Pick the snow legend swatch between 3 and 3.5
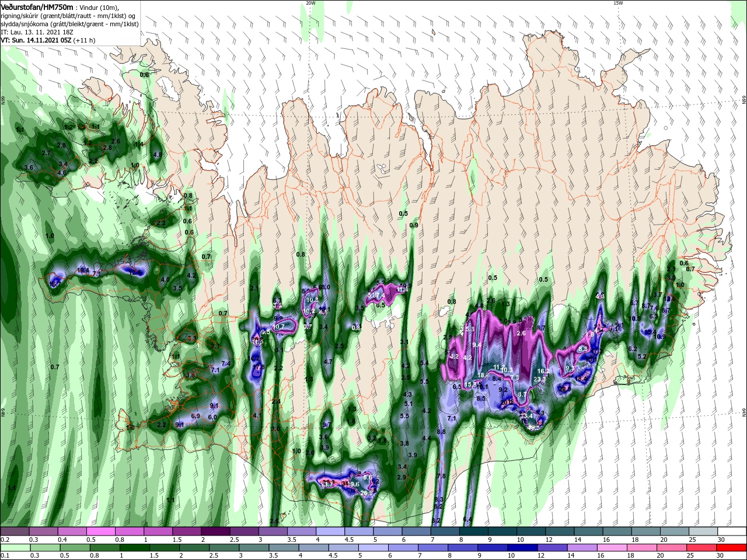 pyautogui.click(x=273, y=531)
